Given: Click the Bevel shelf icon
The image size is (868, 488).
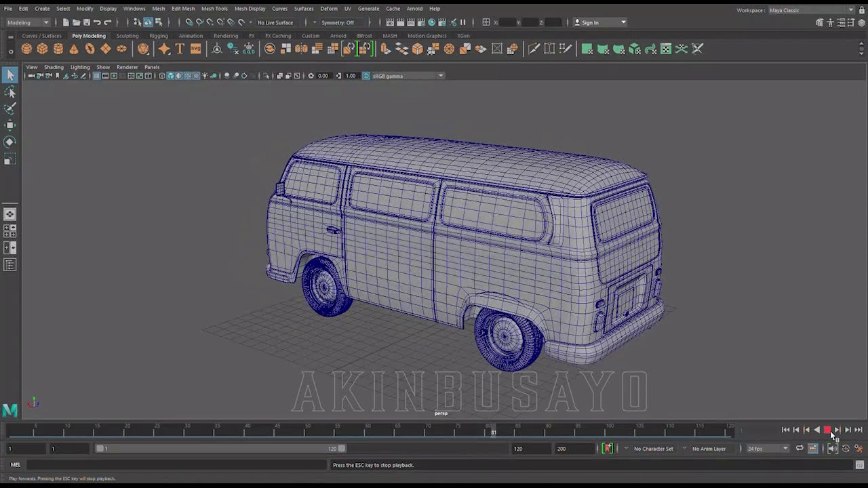Looking at the screenshot, I should 418,49.
